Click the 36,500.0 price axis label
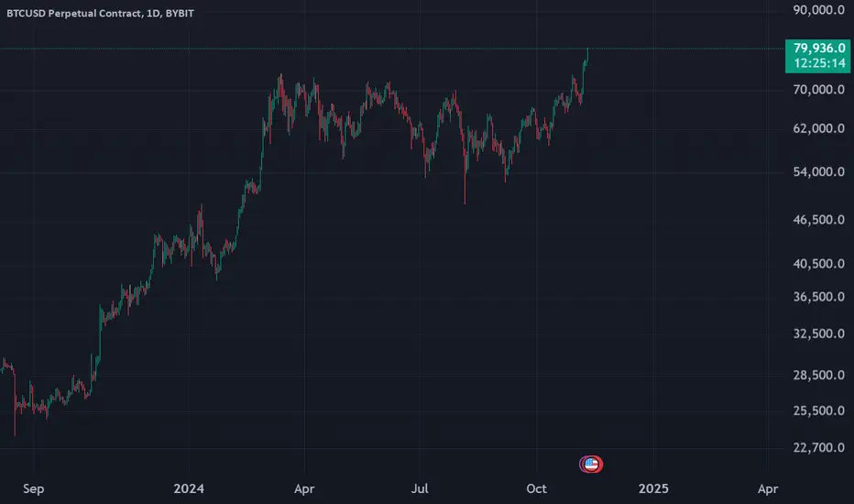This screenshot has height=504, width=854. tap(819, 297)
